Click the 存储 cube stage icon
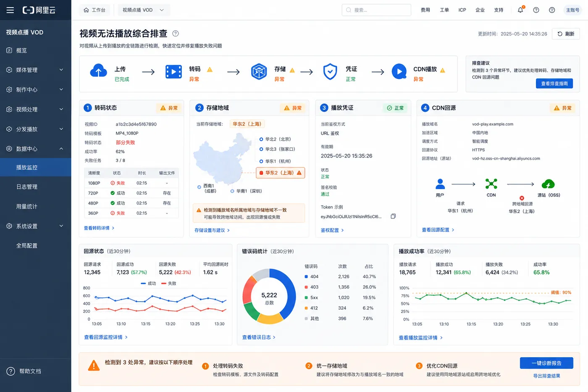Viewport: 588px width, 392px height. (x=259, y=72)
